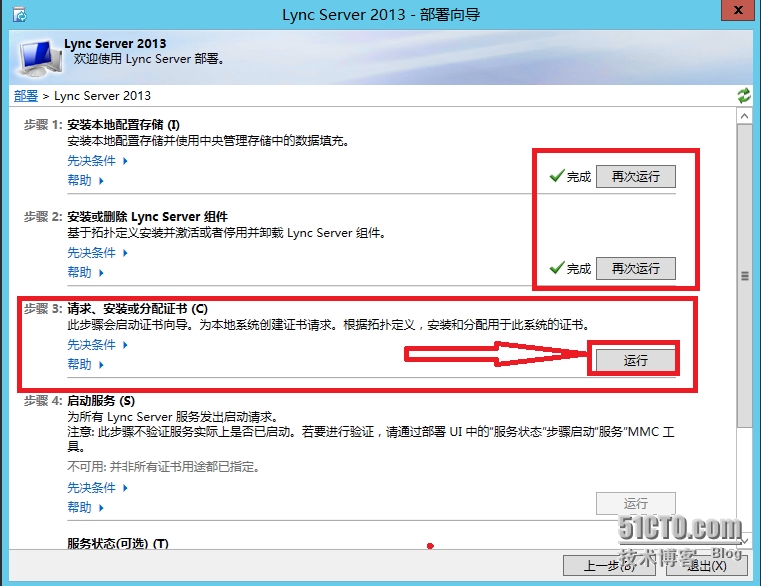Click the green refresh icon
Image resolution: width=761 pixels, height=586 pixels.
(744, 96)
